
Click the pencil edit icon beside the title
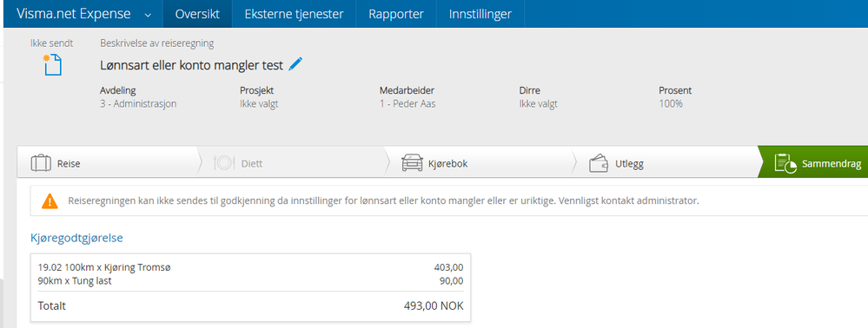295,64
